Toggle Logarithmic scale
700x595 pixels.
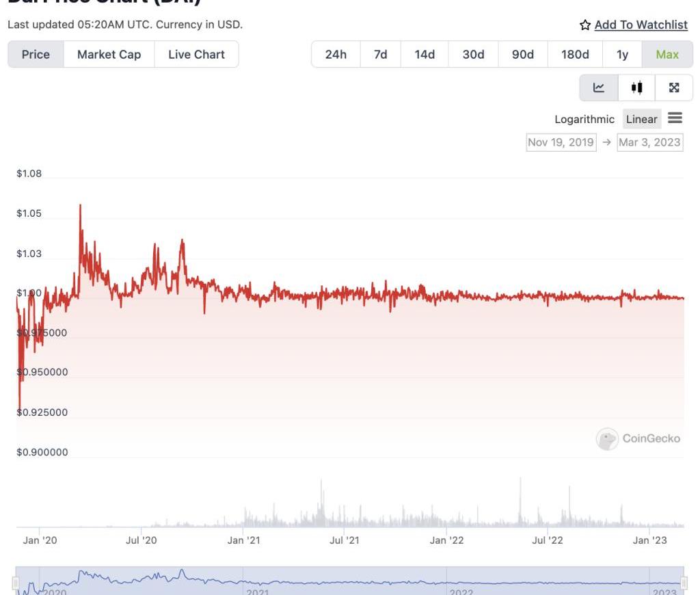(x=584, y=119)
